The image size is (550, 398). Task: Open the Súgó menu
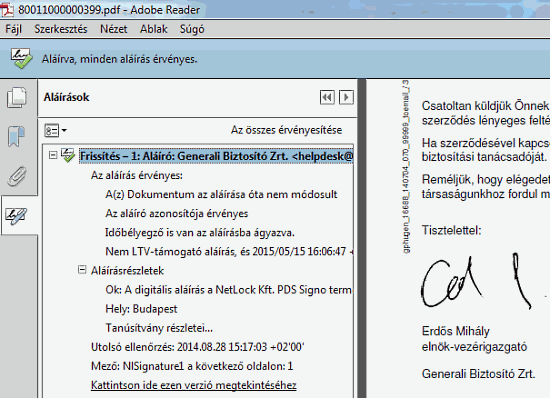[x=192, y=29]
